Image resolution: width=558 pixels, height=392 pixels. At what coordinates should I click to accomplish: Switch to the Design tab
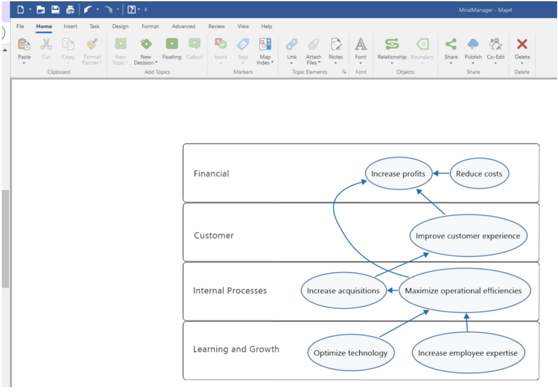point(120,26)
